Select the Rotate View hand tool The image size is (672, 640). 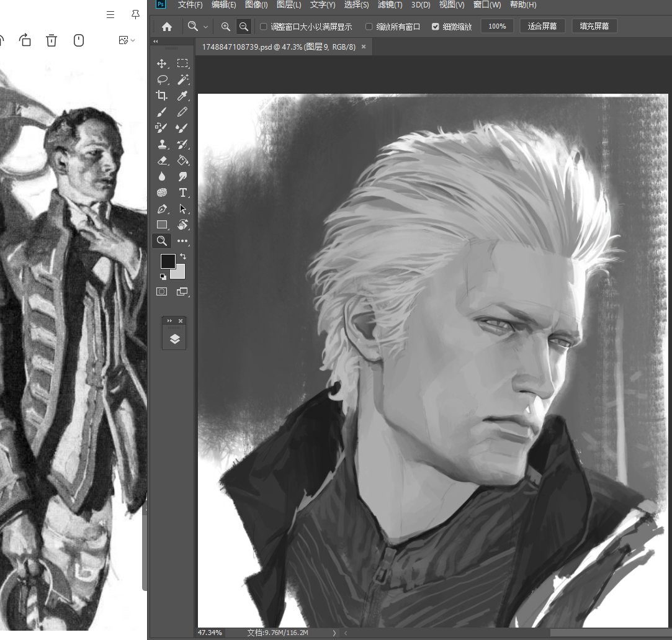point(182,225)
